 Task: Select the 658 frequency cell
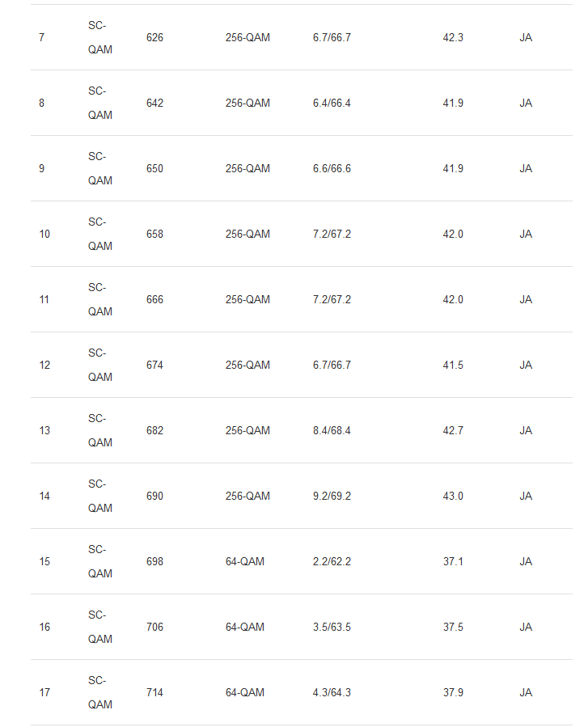pyautogui.click(x=154, y=235)
